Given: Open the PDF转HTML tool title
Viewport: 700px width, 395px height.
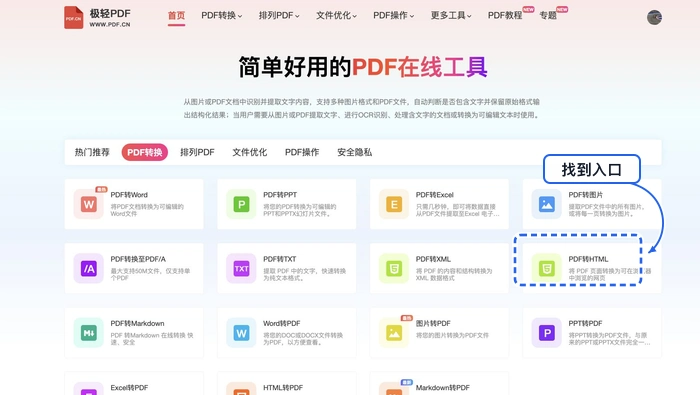Looking at the screenshot, I should (588, 259).
